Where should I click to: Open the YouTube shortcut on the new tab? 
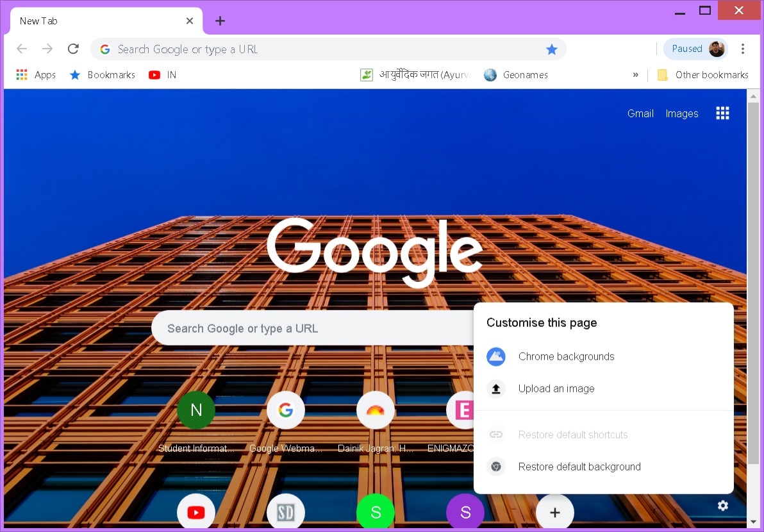point(195,511)
